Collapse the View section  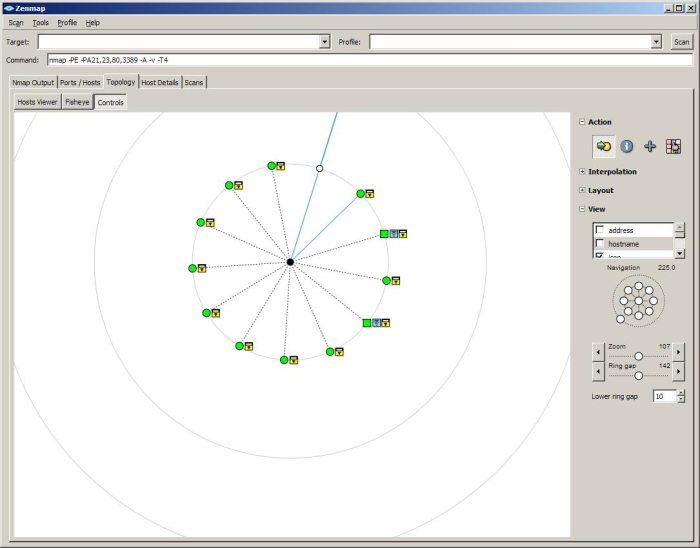[582, 209]
